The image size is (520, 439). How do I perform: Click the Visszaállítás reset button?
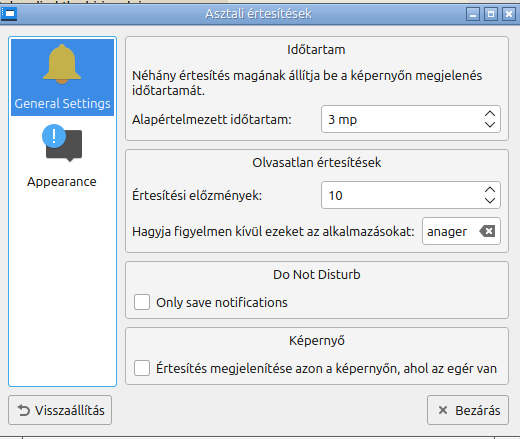click(60, 410)
